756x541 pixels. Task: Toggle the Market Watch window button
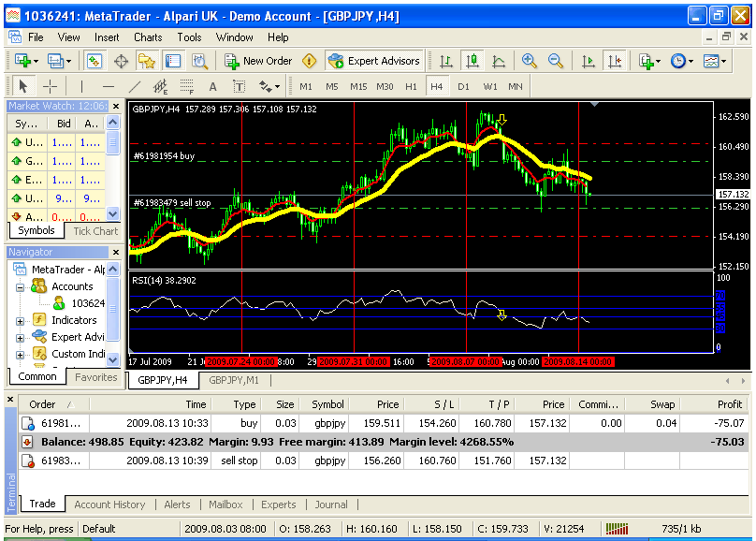tap(94, 61)
